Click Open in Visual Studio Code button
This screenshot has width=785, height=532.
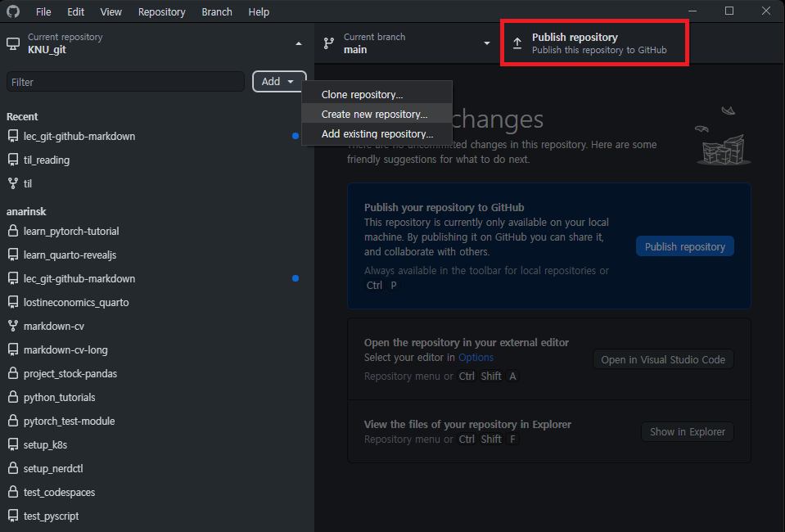[x=663, y=359]
